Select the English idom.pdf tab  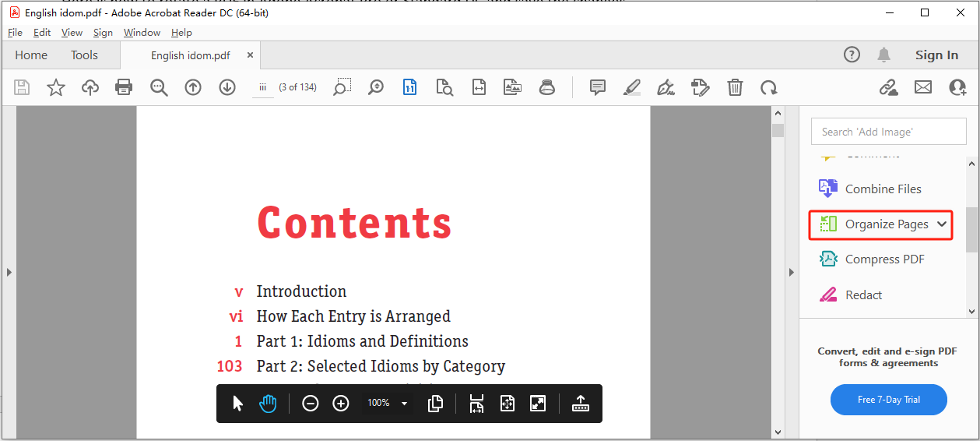[x=190, y=55]
